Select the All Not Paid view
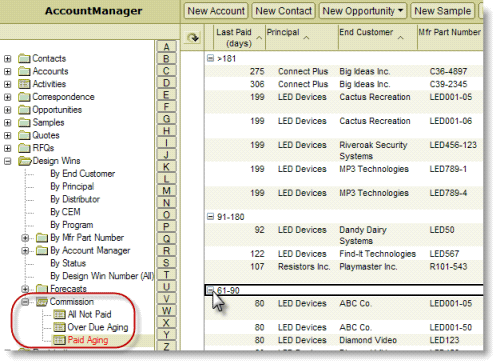The height and width of the screenshot is (363, 496). (x=89, y=315)
